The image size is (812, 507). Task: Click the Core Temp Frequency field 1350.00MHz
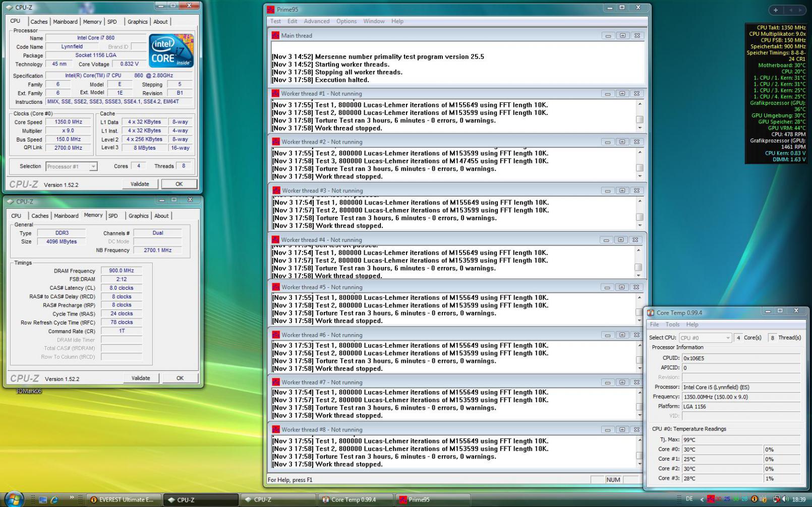click(741, 397)
